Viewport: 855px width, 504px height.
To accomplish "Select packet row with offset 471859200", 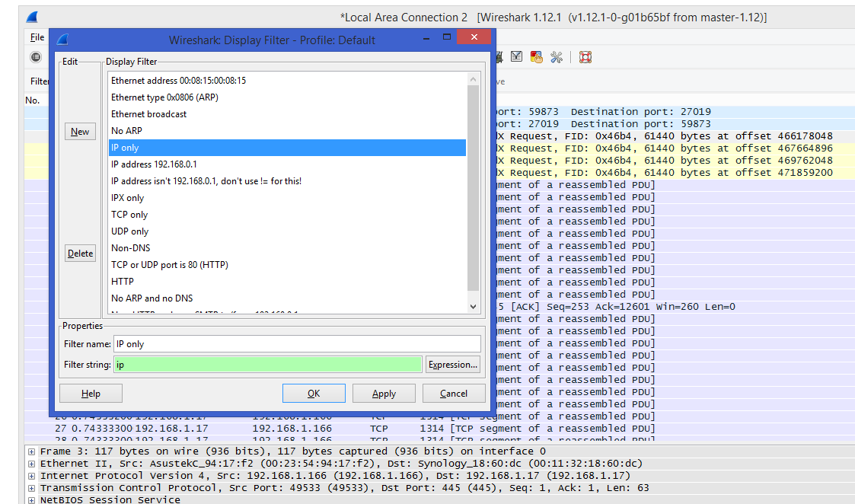I will (675, 172).
